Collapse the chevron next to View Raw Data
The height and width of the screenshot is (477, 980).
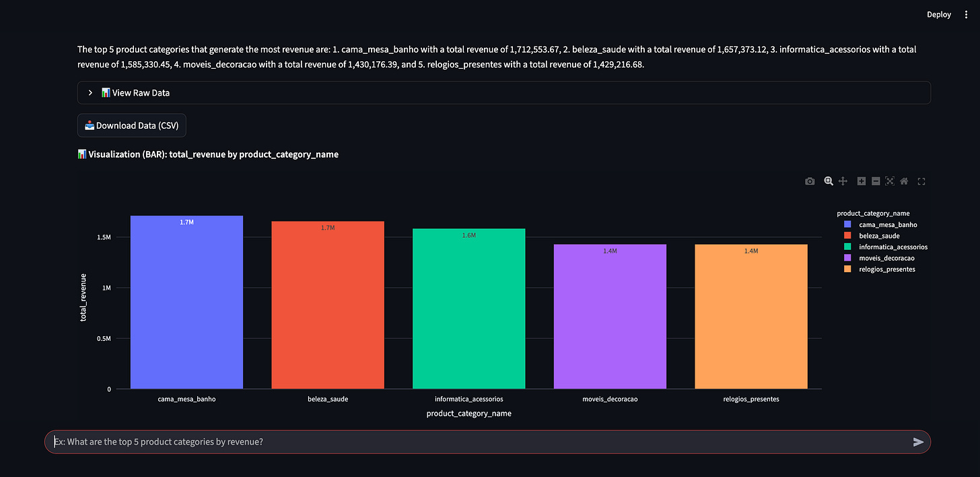tap(90, 92)
